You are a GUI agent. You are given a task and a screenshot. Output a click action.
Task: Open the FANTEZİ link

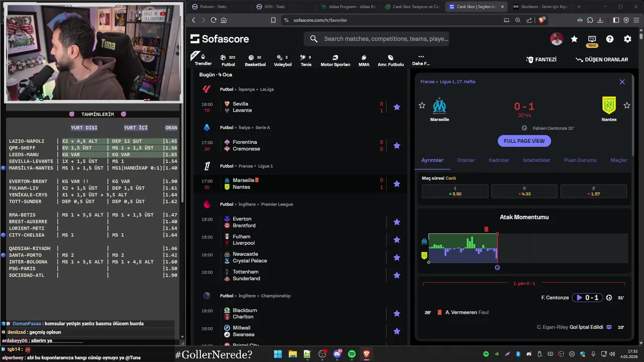[541, 59]
